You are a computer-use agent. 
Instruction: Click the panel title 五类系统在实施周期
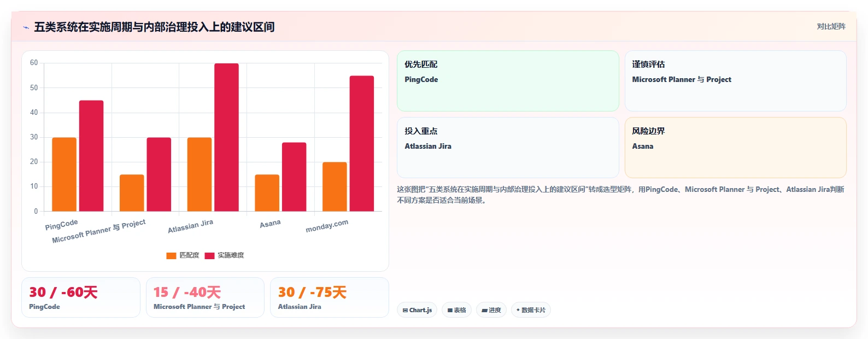pos(154,27)
